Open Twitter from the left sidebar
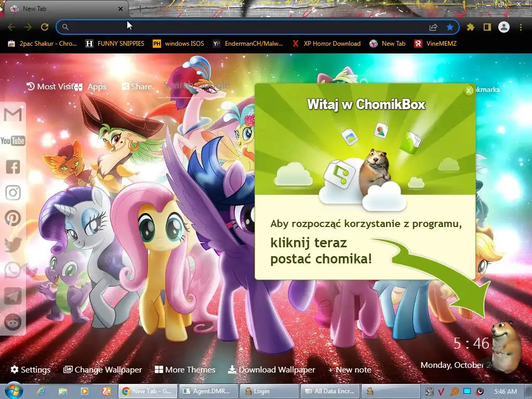This screenshot has height=399, width=532. [13, 244]
